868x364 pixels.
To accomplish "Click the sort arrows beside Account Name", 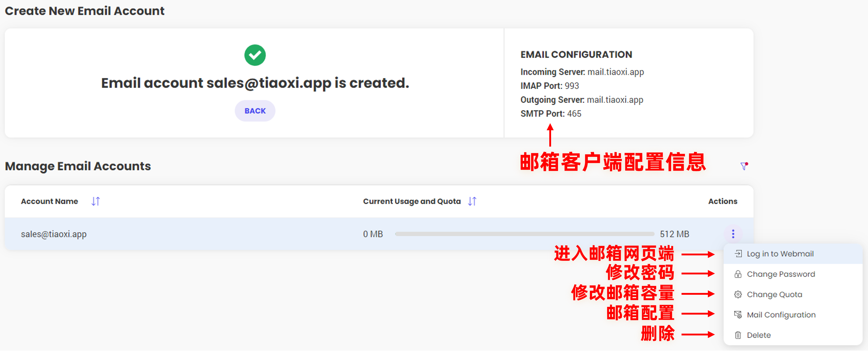I will click(95, 201).
